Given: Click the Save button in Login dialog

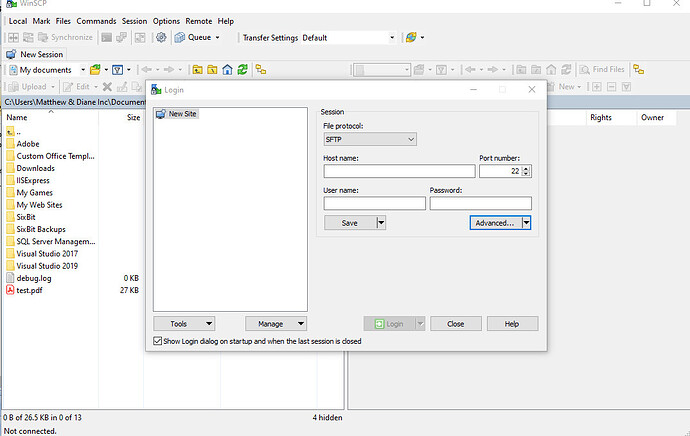Looking at the screenshot, I should coord(350,223).
